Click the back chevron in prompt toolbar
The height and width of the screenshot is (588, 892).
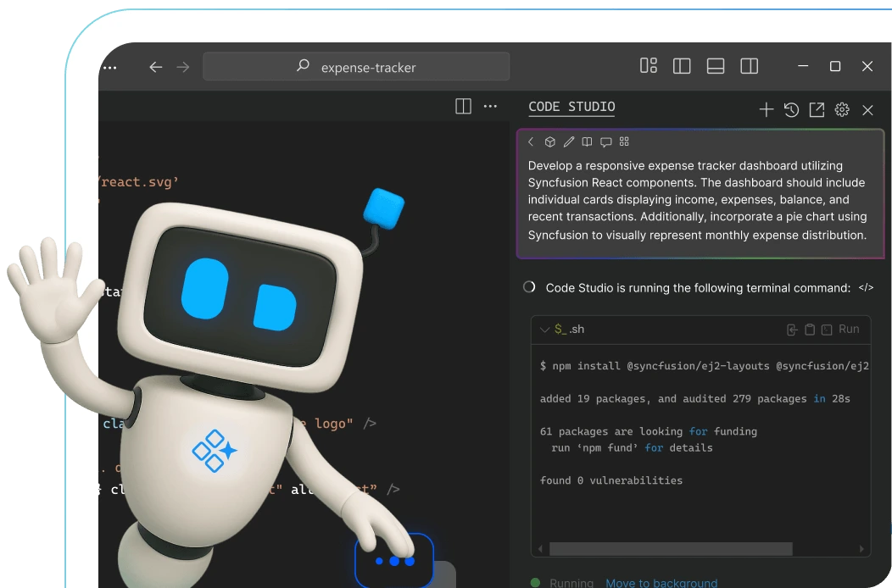(x=531, y=141)
